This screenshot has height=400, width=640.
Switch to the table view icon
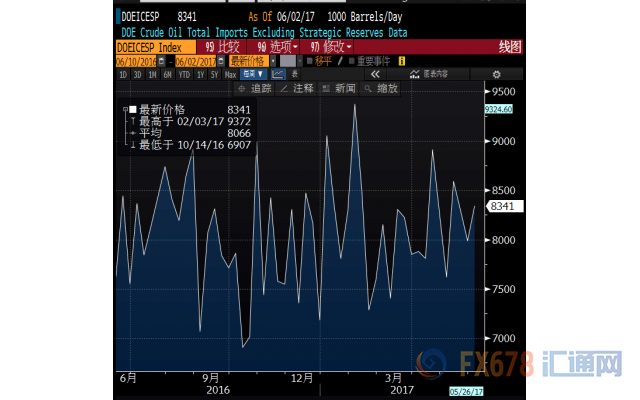pyautogui.click(x=295, y=74)
